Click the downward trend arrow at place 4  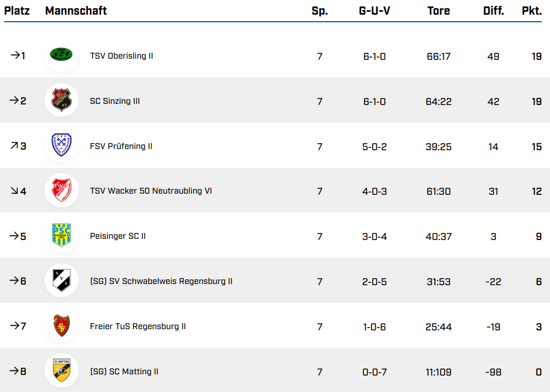(14, 191)
